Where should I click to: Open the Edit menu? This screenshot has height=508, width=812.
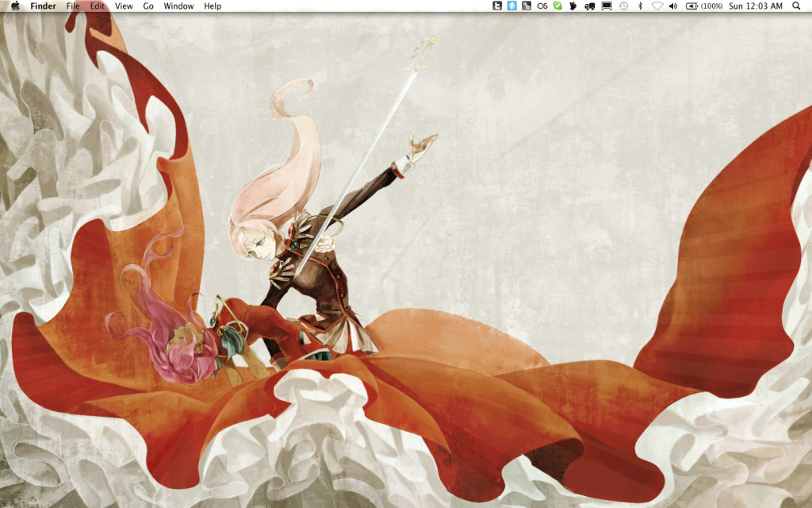point(98,6)
